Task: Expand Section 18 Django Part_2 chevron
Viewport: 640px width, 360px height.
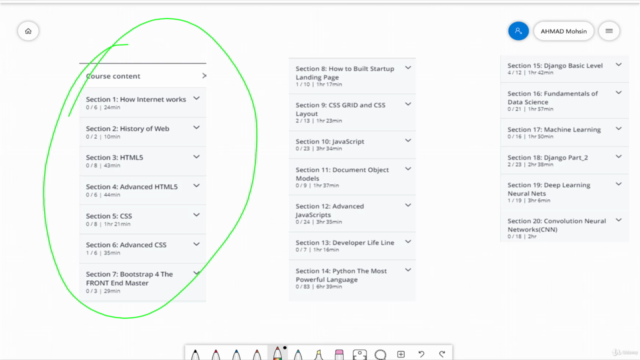Action: coord(619,156)
